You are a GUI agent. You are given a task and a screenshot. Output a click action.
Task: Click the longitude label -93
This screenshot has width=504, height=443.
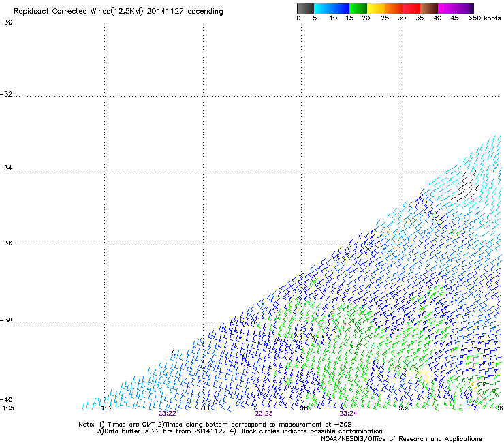tap(400, 408)
